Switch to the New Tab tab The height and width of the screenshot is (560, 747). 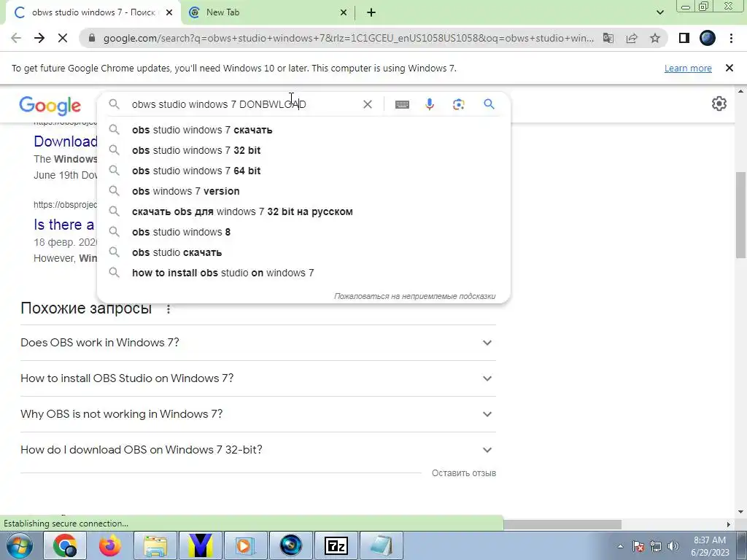(x=267, y=12)
